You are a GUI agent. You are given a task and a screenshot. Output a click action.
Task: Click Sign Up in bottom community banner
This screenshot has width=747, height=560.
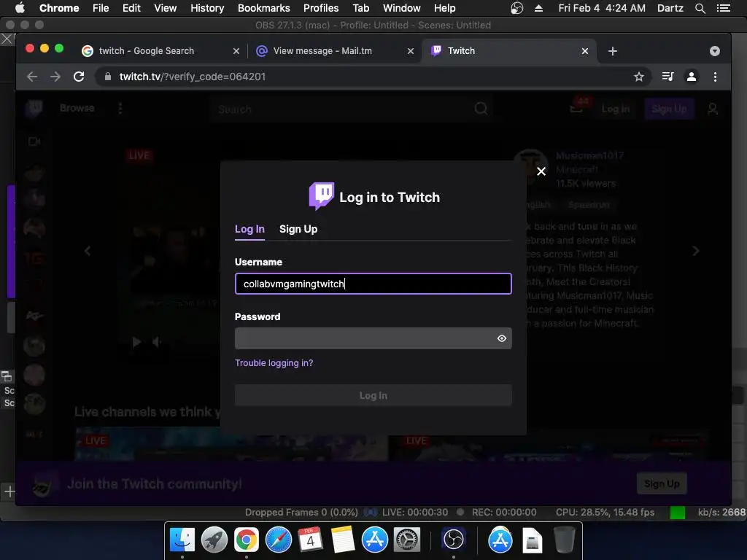(x=662, y=484)
